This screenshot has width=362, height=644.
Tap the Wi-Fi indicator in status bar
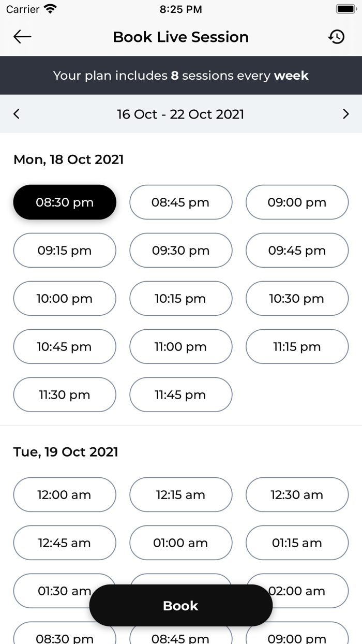point(51,9)
